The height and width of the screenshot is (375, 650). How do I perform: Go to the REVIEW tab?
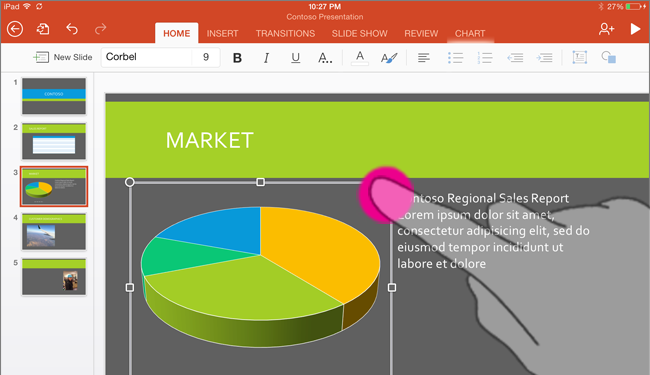coord(421,34)
